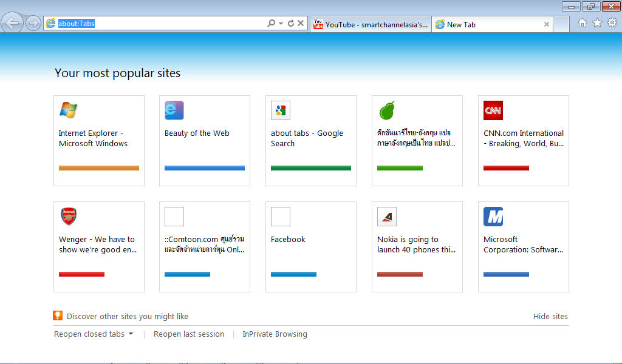The image size is (622, 364).
Task: Open the ::Comtoon.com site link
Action: tap(205, 244)
